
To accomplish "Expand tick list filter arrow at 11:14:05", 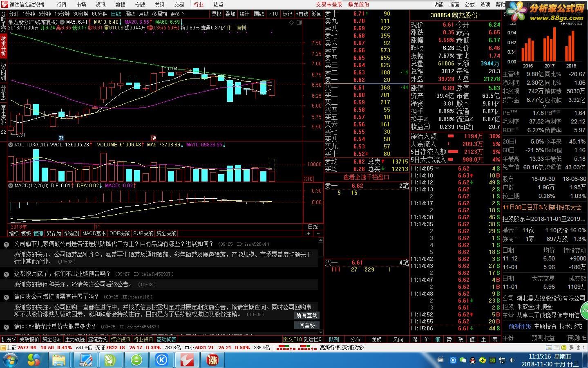I will tap(437, 168).
